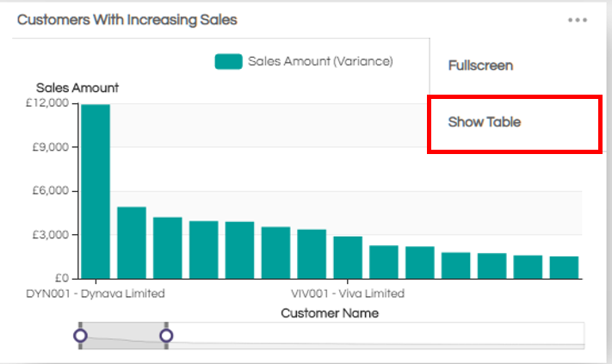Screen dimensions: 612x364
Task: Click the £12,000 y-axis tick label
Action: [48, 103]
